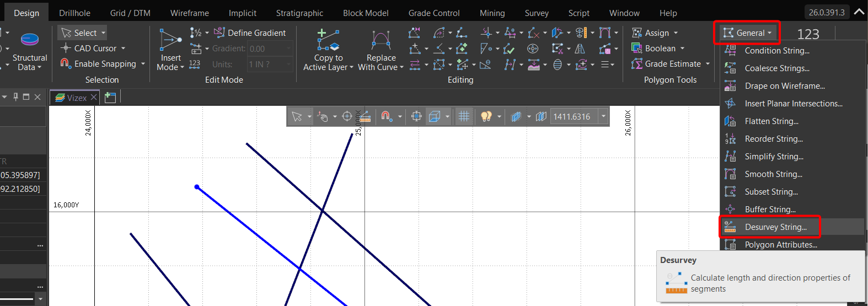The height and width of the screenshot is (306, 868).
Task: Open the General dropdown menu
Action: (x=749, y=33)
